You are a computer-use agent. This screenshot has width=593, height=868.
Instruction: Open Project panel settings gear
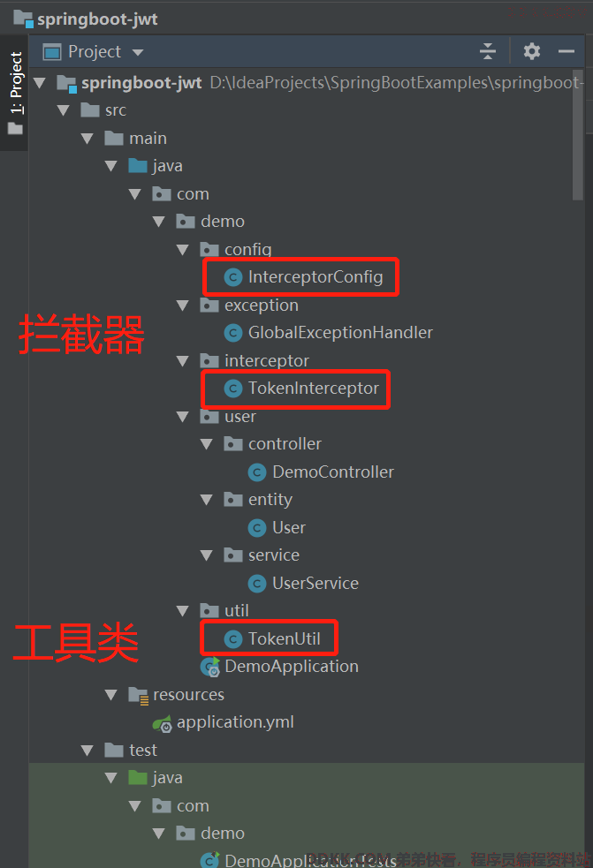pyautogui.click(x=531, y=51)
